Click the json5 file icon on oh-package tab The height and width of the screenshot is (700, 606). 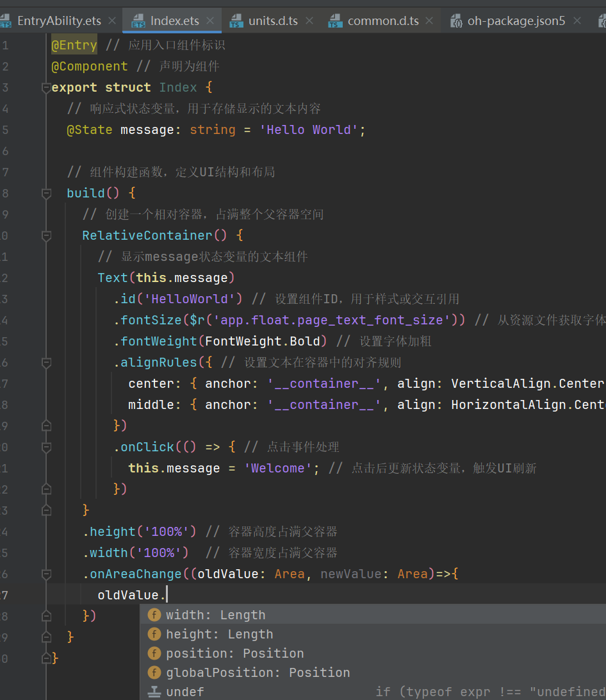(x=456, y=21)
